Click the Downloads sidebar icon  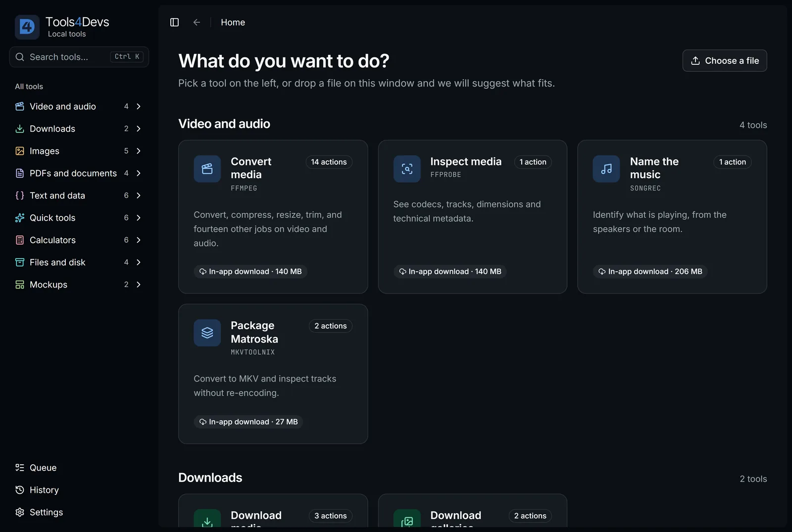(x=20, y=129)
